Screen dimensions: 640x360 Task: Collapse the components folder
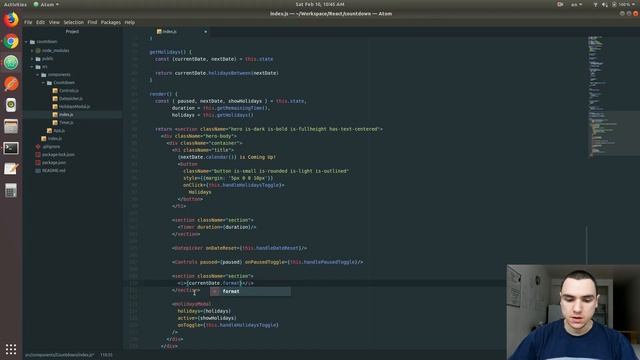pos(38,75)
